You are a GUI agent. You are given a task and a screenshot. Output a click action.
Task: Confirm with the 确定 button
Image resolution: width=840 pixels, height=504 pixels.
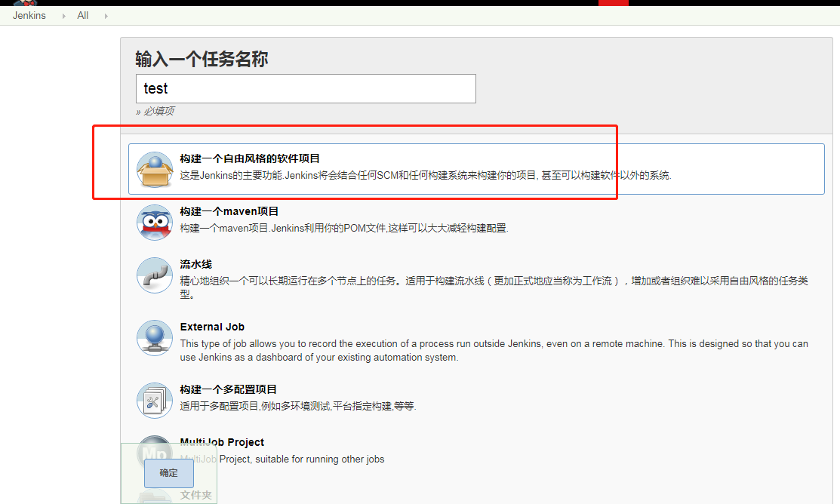click(x=169, y=473)
